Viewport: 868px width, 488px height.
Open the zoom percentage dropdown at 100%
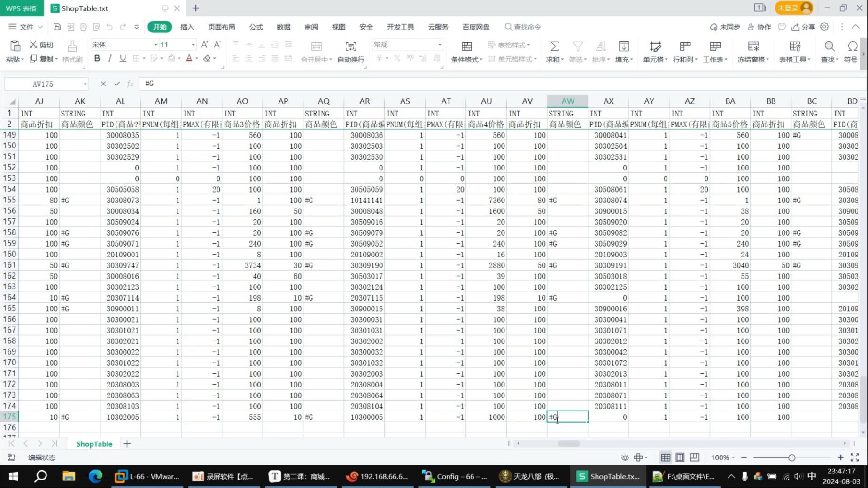(x=723, y=457)
